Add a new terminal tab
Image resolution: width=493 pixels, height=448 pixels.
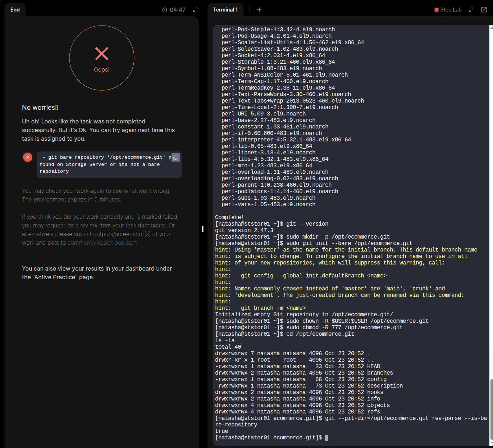[x=259, y=10]
